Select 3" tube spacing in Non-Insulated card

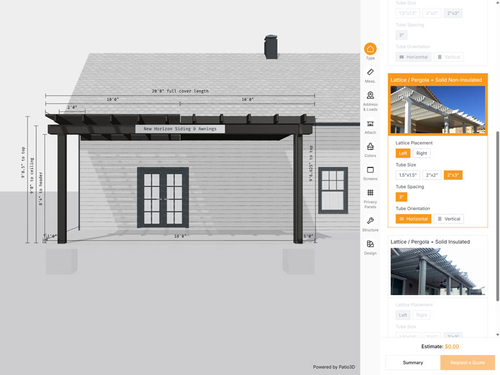click(401, 197)
